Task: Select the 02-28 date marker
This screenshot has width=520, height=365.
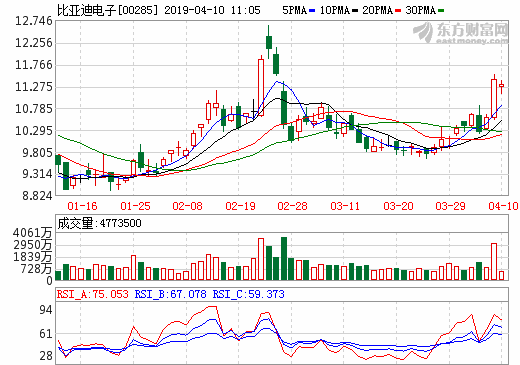Action: click(292, 206)
